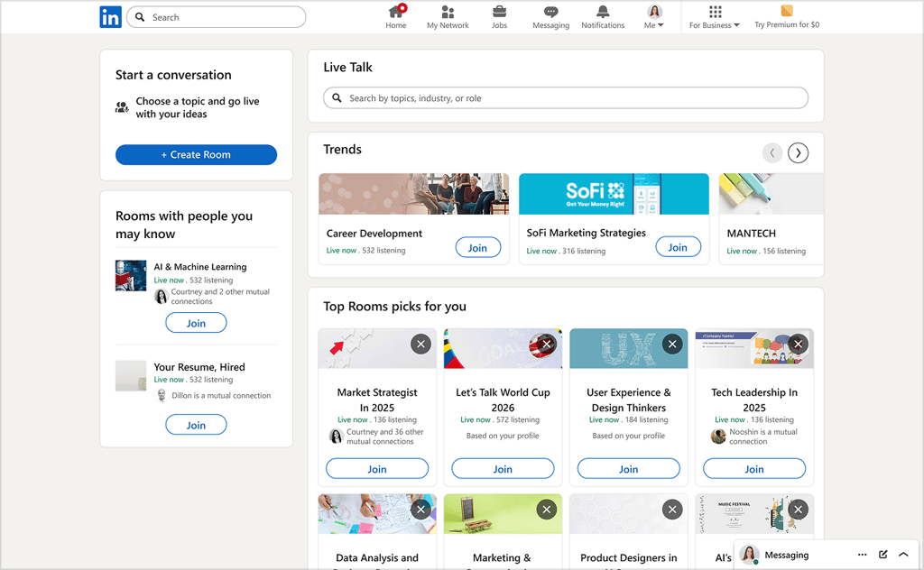
Task: Click Try Premium for $0
Action: click(x=787, y=16)
